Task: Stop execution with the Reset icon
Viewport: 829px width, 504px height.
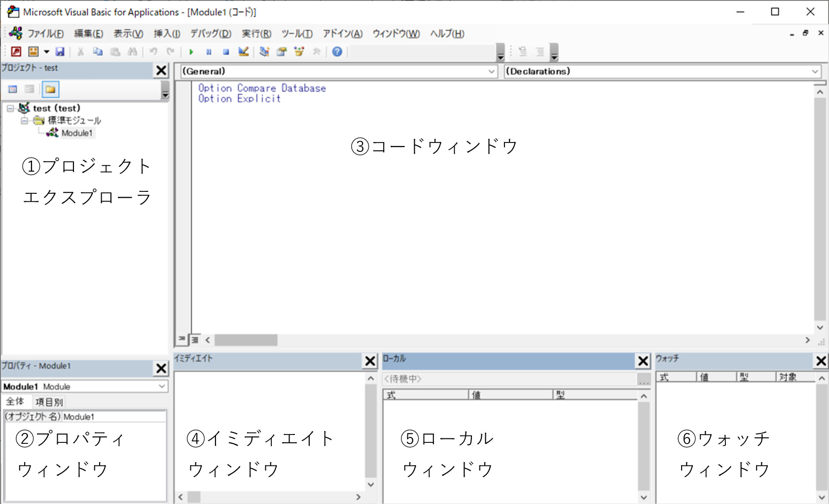Action: pyautogui.click(x=226, y=51)
